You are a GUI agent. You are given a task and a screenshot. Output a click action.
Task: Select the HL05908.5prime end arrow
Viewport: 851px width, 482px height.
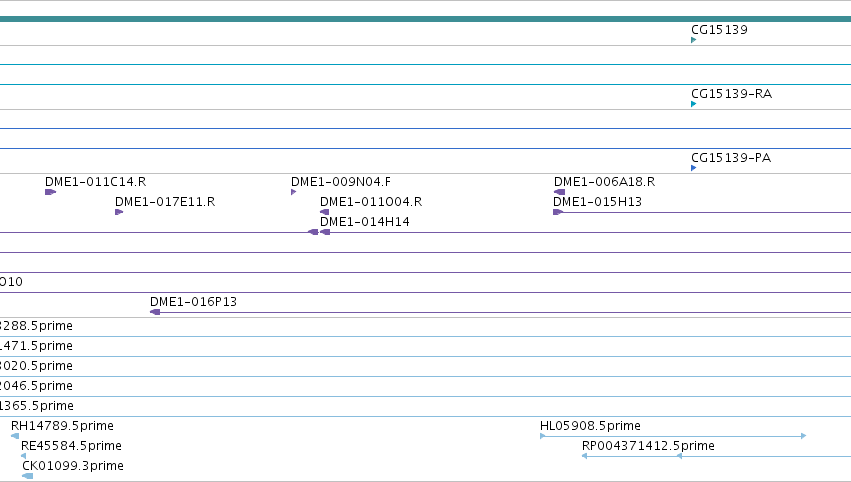pos(804,436)
